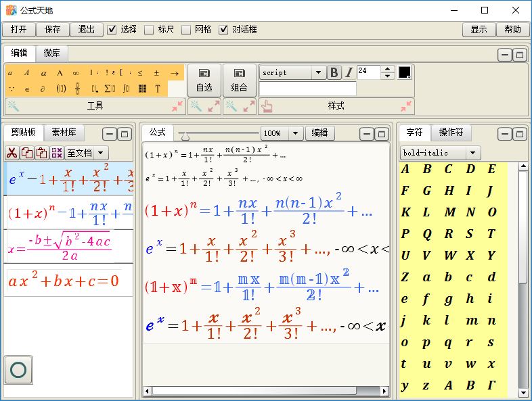This screenshot has width=532, height=401.
Task: Open the element-of set symbol palette
Action: click(27, 89)
